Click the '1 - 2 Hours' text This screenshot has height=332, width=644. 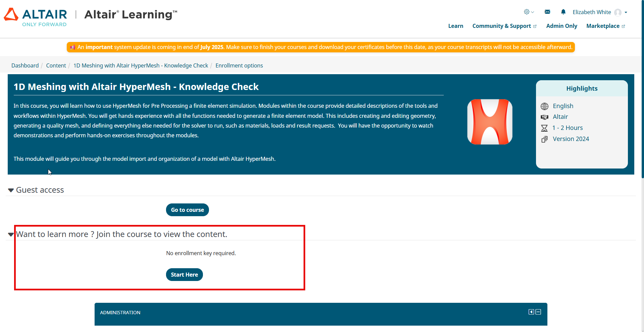[568, 128]
